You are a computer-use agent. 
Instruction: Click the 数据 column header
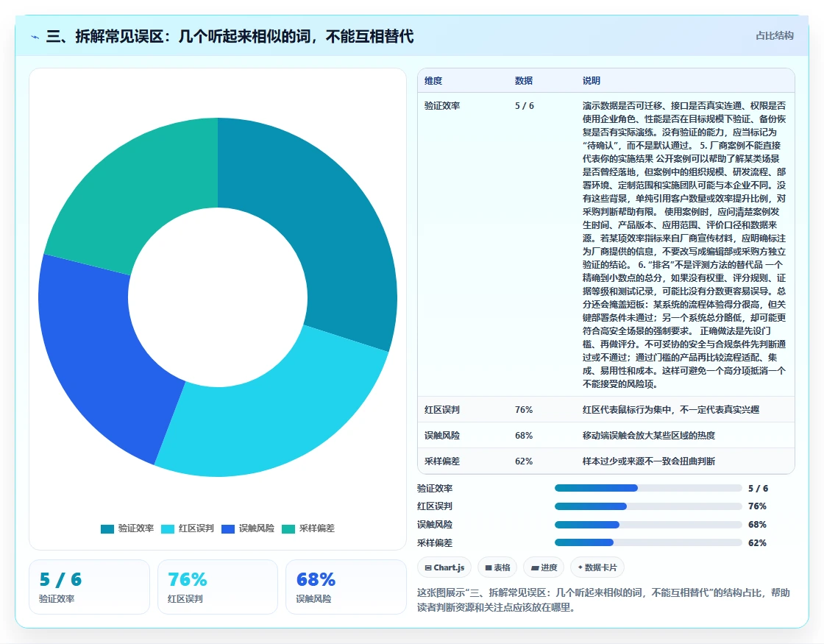524,81
